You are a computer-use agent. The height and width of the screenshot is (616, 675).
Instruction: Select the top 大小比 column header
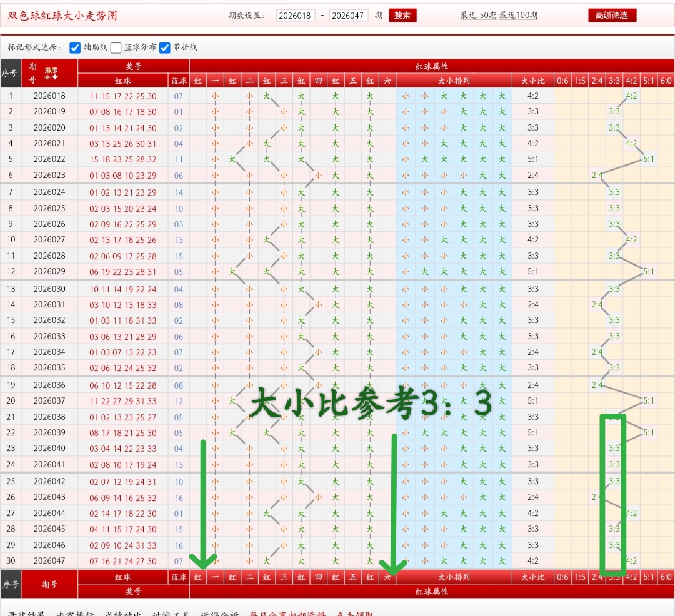coord(532,81)
